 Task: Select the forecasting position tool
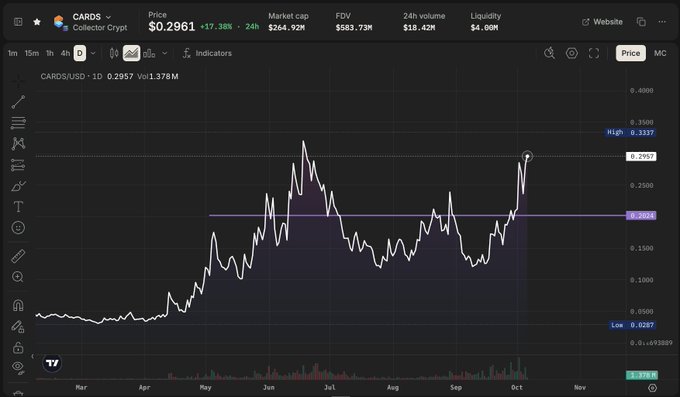click(x=18, y=165)
